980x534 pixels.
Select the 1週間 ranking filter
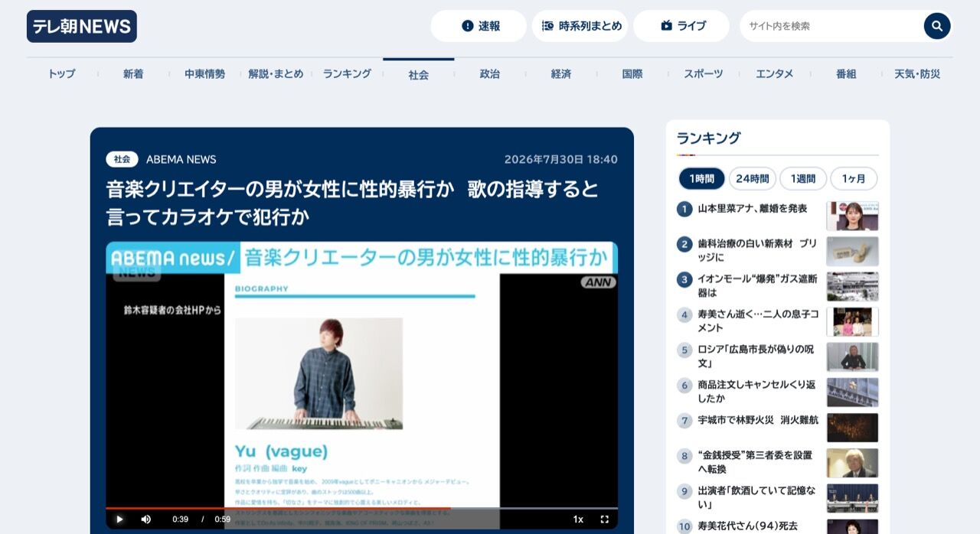pos(803,178)
